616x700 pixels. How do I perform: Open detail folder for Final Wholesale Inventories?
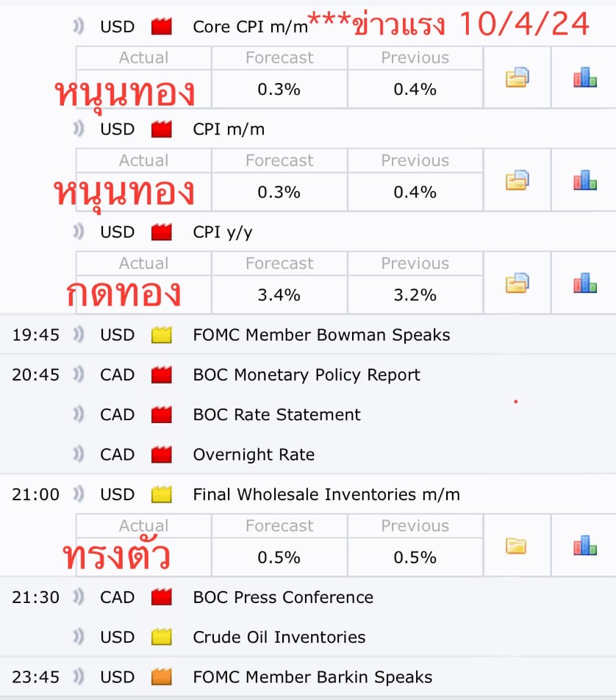click(517, 545)
